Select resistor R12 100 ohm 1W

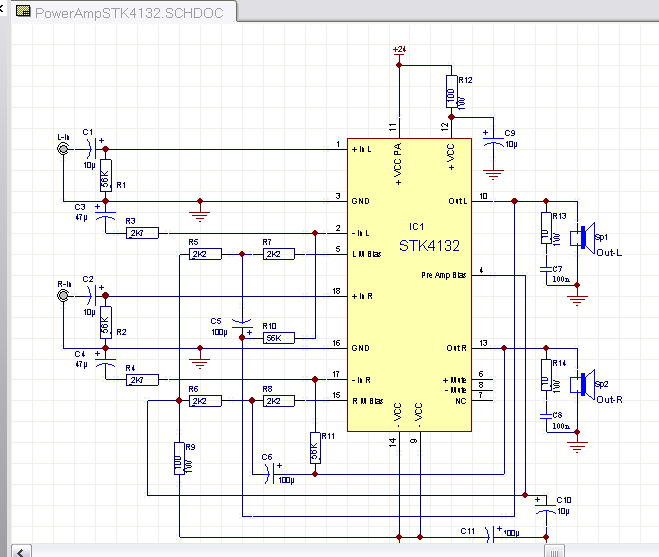click(451, 91)
